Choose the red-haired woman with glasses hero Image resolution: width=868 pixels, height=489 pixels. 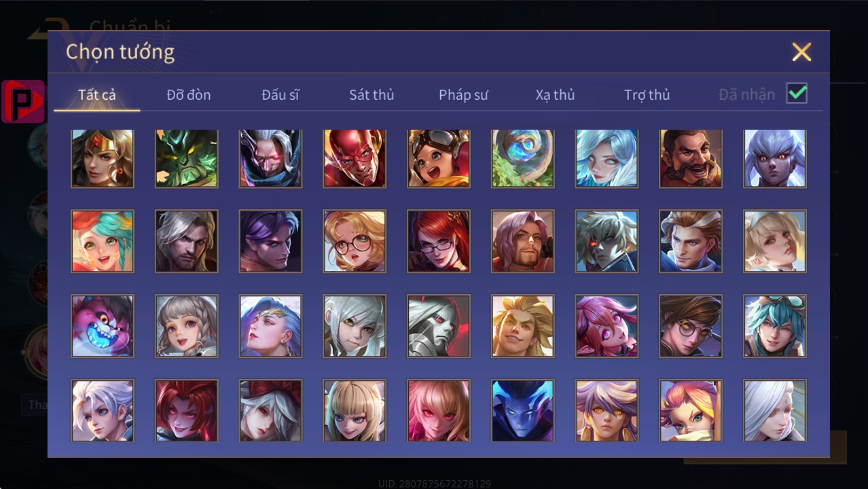click(439, 241)
